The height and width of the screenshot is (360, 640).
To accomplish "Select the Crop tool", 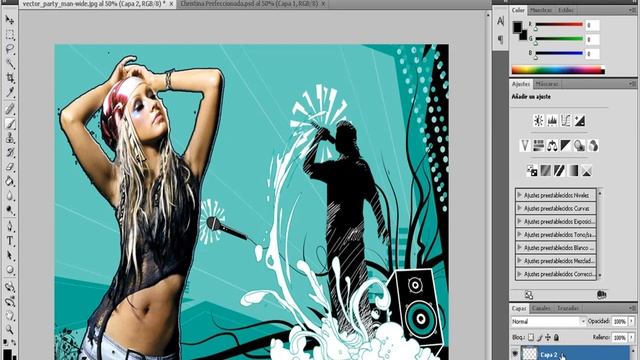I will point(10,78).
